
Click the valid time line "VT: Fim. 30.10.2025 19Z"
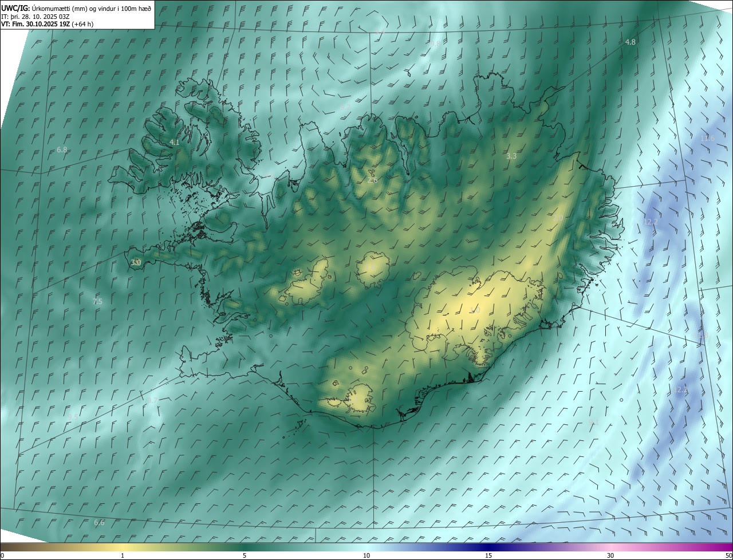pyautogui.click(x=36, y=24)
